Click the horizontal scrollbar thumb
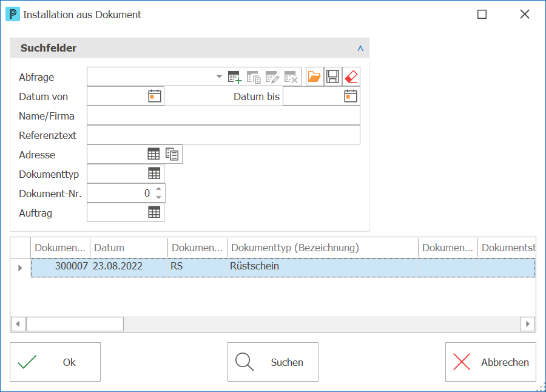546x392 pixels. point(75,324)
